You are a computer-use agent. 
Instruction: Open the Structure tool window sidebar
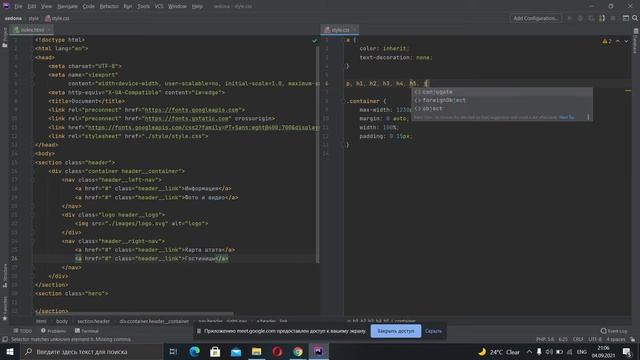tap(5, 276)
